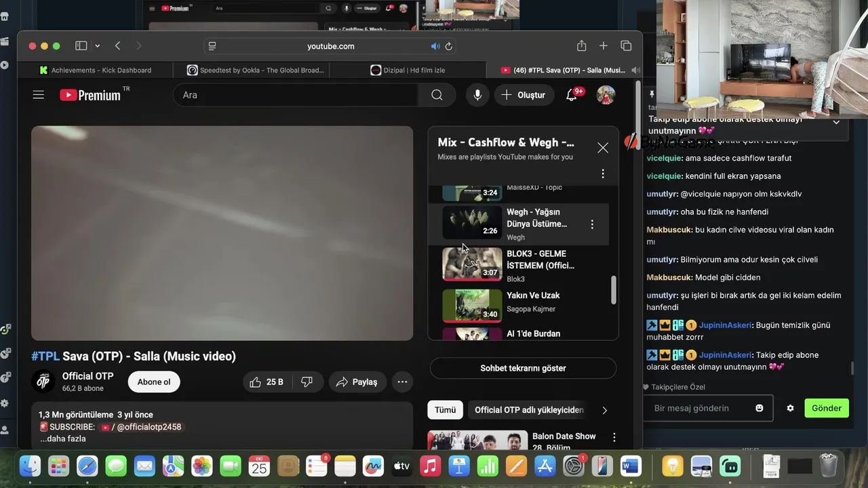Open YouTube notifications bell
The height and width of the screenshot is (488, 868).
[572, 95]
